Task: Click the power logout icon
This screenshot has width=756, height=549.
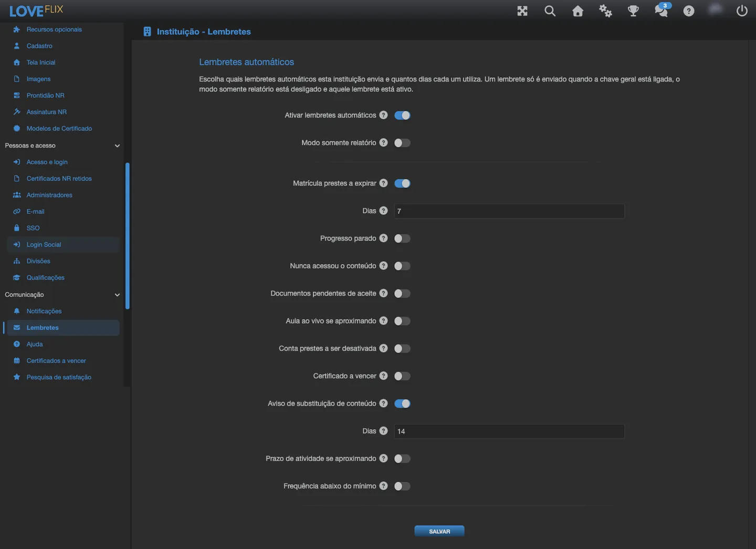Action: pyautogui.click(x=742, y=11)
